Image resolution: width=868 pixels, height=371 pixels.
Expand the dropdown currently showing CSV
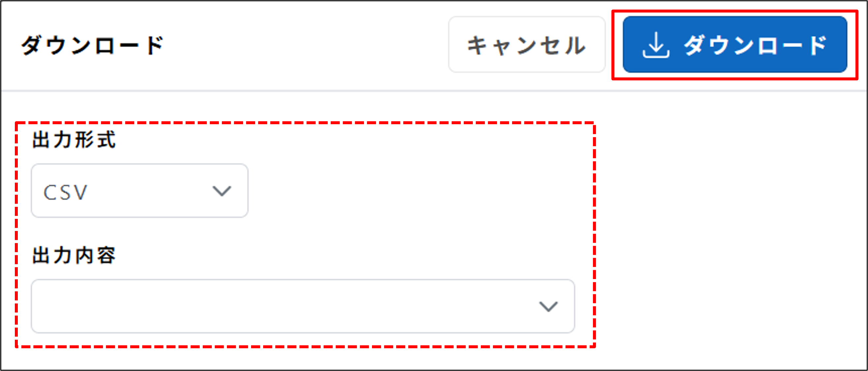[140, 190]
